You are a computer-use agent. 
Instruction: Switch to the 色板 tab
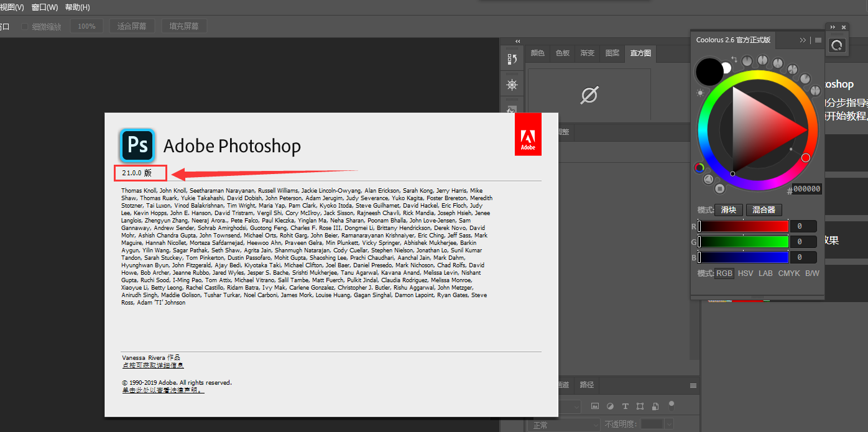tap(563, 53)
